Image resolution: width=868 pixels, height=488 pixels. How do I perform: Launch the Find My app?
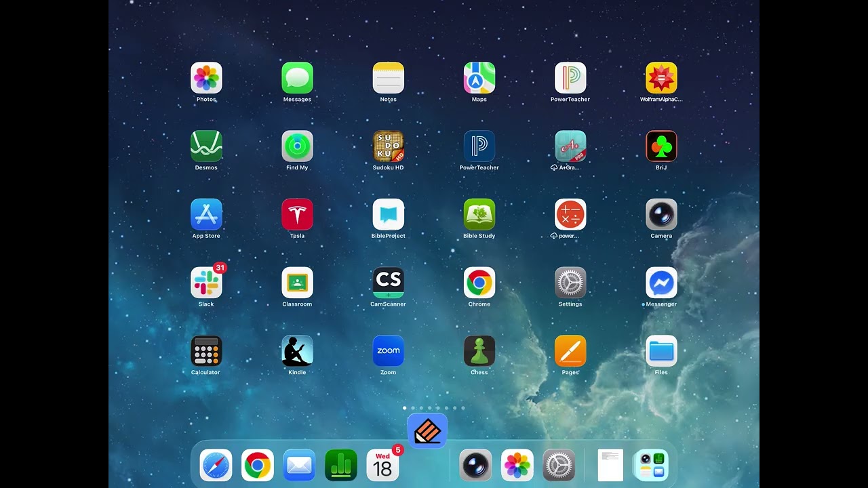297,146
